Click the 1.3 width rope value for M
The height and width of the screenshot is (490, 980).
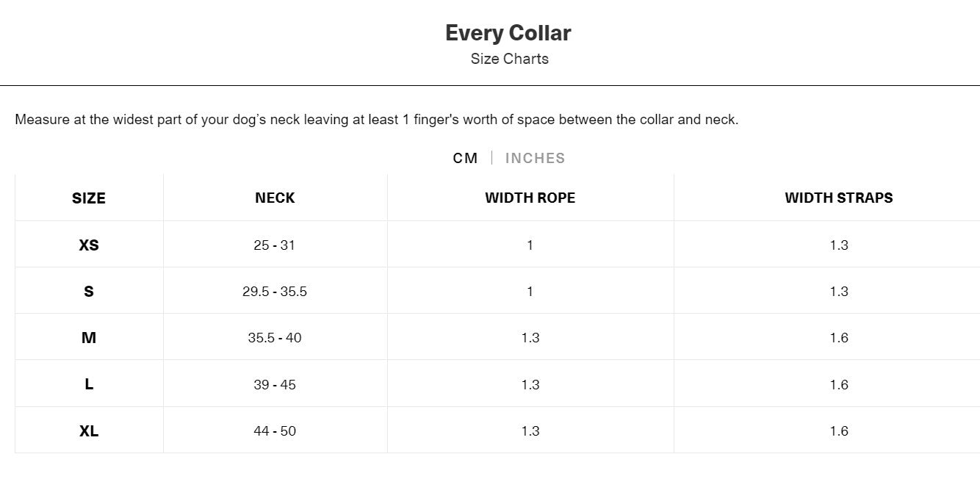(x=530, y=337)
